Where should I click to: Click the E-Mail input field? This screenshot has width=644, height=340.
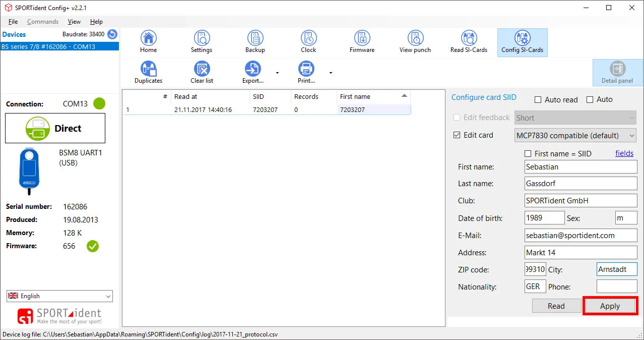pyautogui.click(x=581, y=235)
